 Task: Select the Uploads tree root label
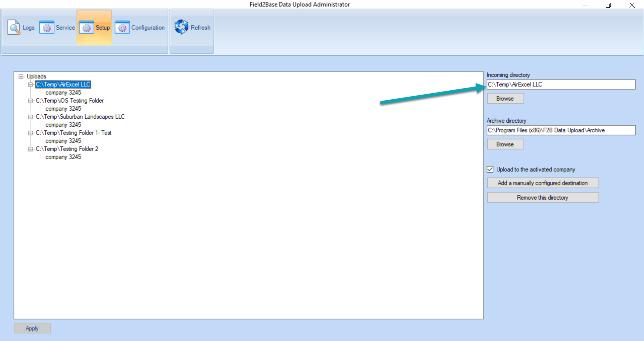pyautogui.click(x=36, y=76)
